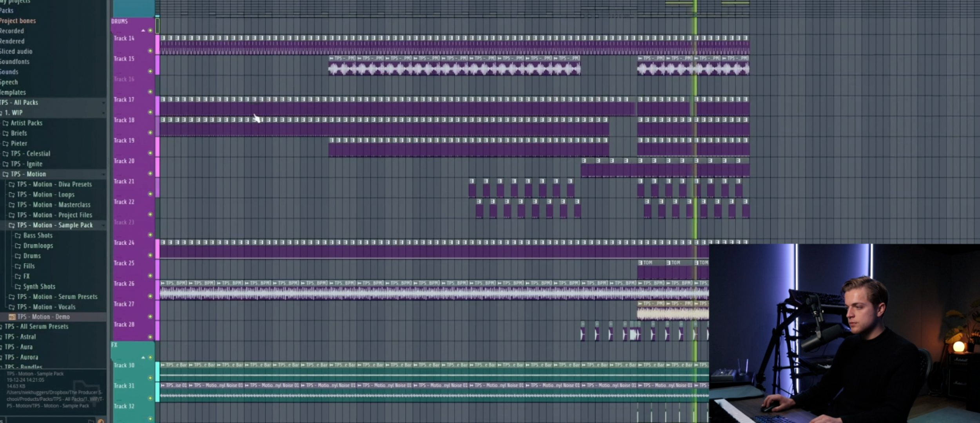Click the Artist Packs folder icon
The height and width of the screenshot is (423, 980).
(5, 123)
